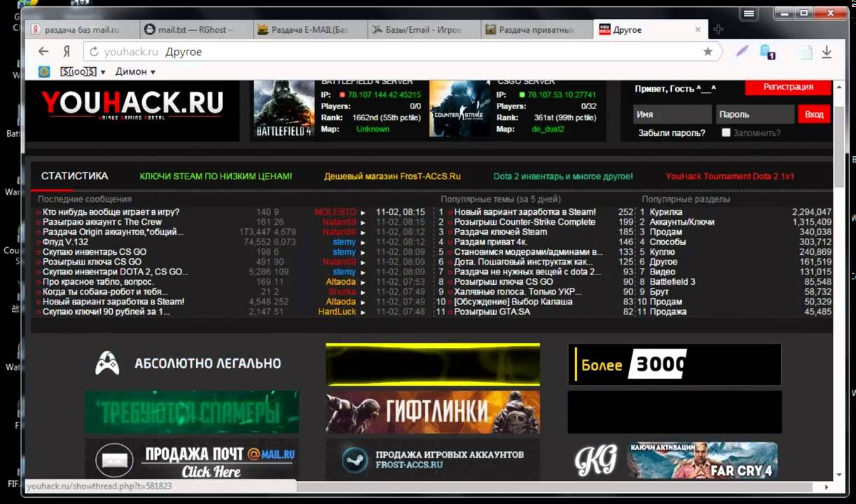
Task: Click the YouHack.ru site logo
Action: click(x=132, y=105)
